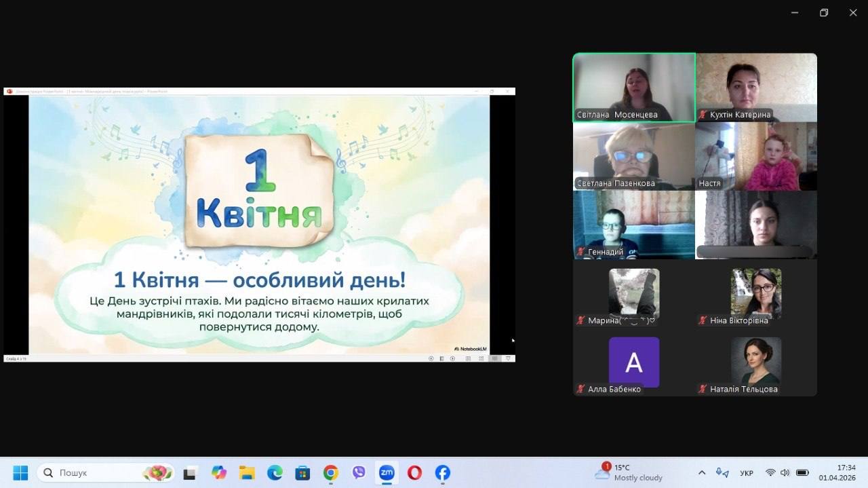This screenshot has height=488, width=868.
Task: Open the clock and date panel
Action: 846,472
